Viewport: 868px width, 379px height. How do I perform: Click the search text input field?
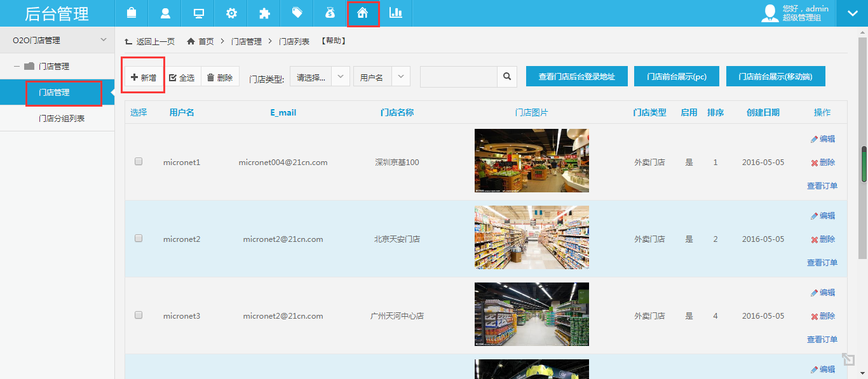(x=458, y=77)
